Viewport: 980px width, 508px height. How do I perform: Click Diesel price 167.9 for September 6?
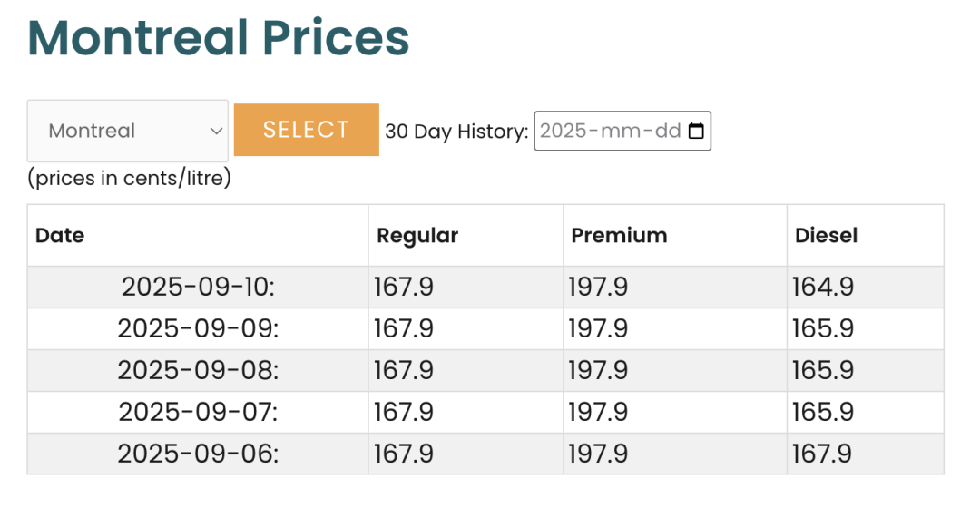[x=821, y=454]
